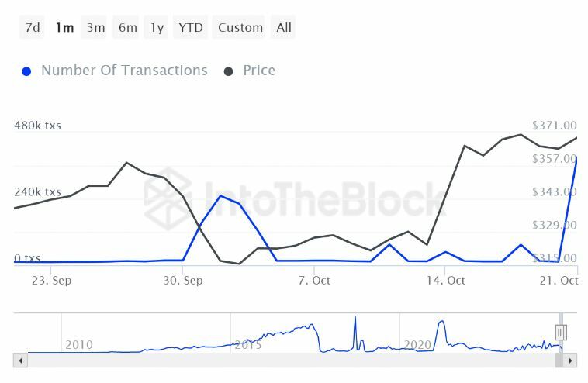Click the blue Number Of Transactions legend dot
588x383 pixels.
[x=26, y=71]
